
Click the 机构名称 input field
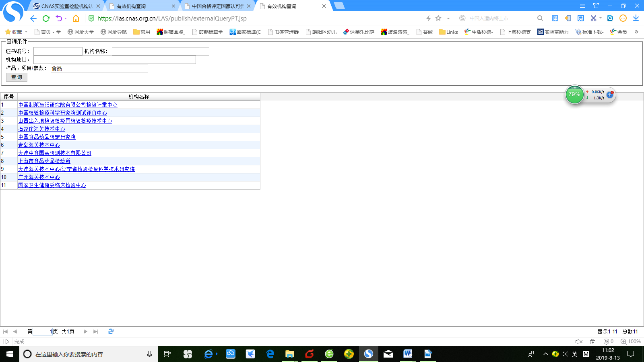(161, 51)
